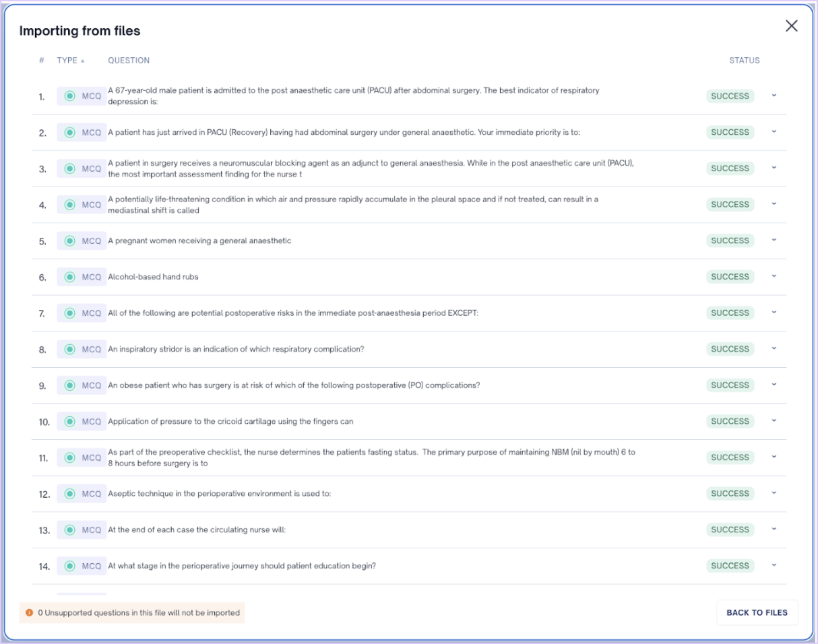Click SUCCESS status badge for row 6
Viewport: 818px width, 644px height.
point(730,276)
